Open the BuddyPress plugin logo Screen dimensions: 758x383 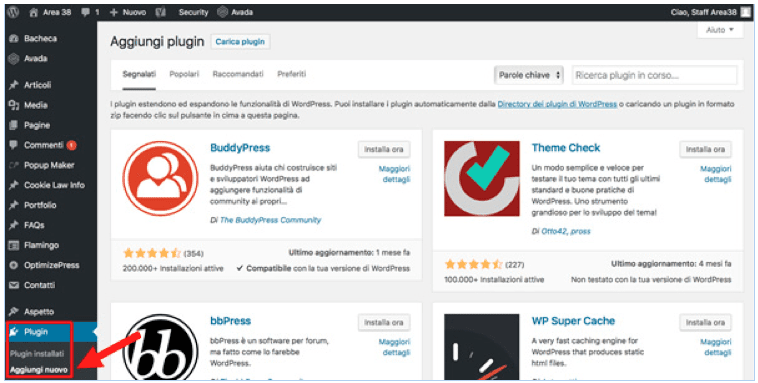(160, 178)
